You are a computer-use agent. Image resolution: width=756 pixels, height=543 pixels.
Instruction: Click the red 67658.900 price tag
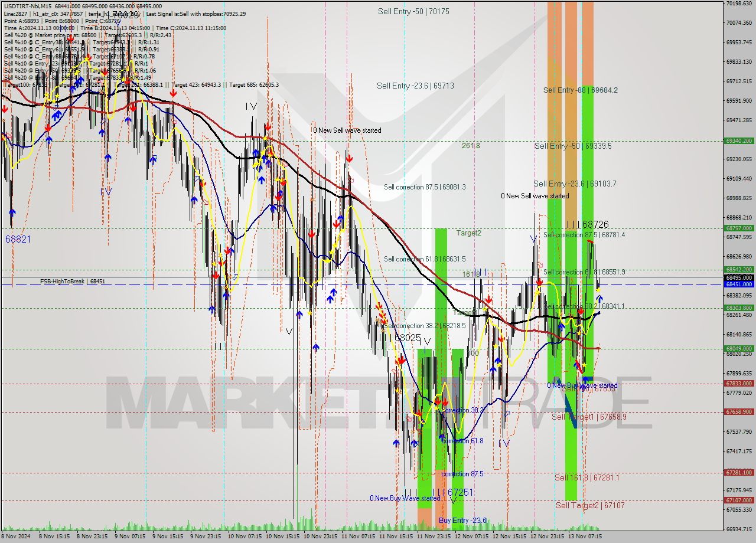click(739, 411)
